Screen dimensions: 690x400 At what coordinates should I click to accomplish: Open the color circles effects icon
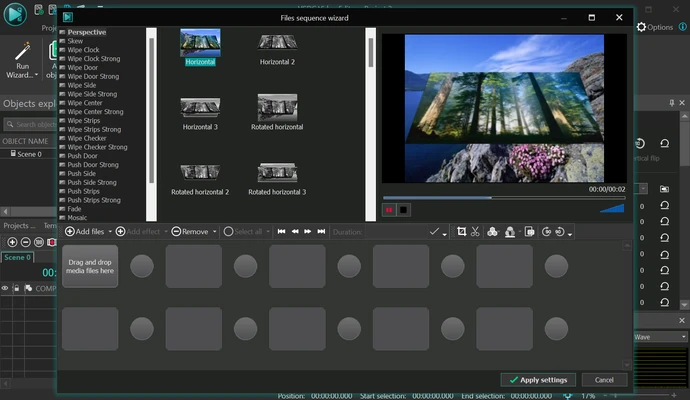tap(492, 231)
